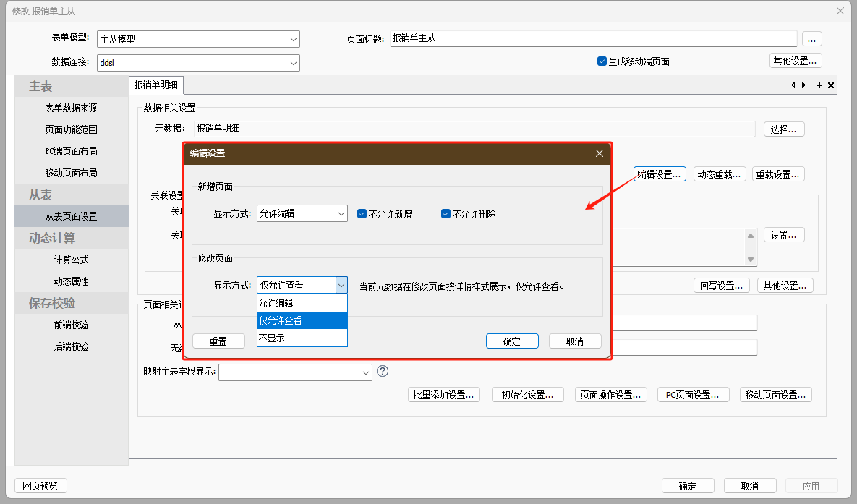The width and height of the screenshot is (857, 504).
Task: Click the ellipsis button beside 页面标题
Action: pos(811,39)
